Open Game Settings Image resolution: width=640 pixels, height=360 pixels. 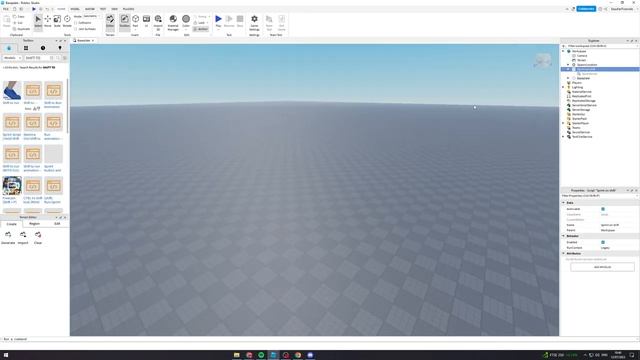click(x=254, y=22)
